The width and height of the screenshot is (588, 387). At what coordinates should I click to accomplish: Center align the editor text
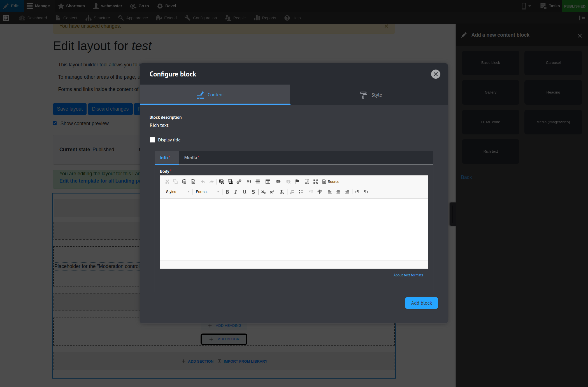(338, 192)
